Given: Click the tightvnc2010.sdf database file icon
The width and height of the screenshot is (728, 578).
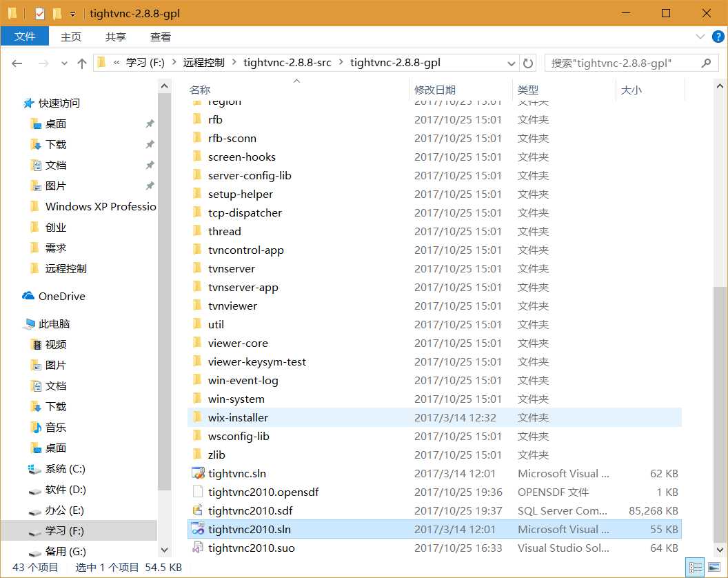Looking at the screenshot, I should pyautogui.click(x=198, y=510).
